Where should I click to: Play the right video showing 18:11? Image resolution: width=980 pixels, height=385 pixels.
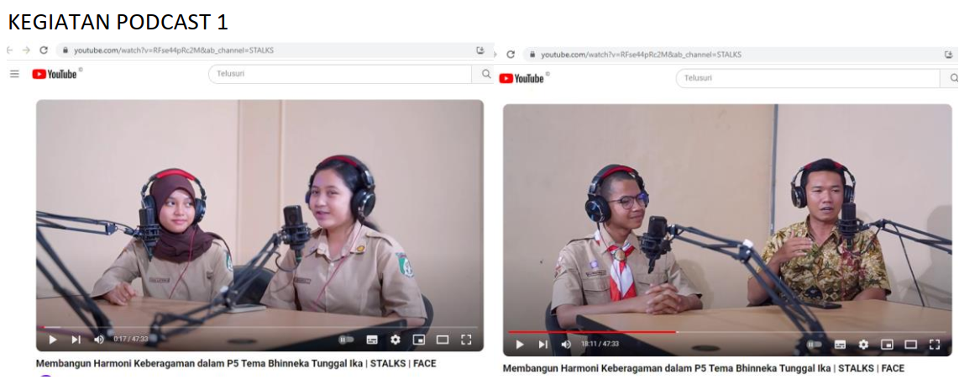[x=520, y=345]
